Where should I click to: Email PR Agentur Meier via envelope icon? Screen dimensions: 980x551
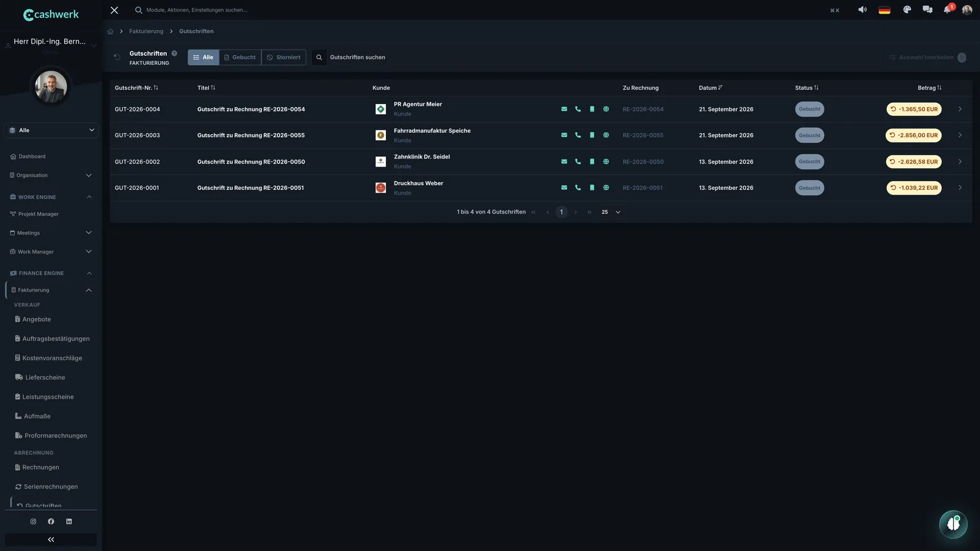[x=564, y=109]
